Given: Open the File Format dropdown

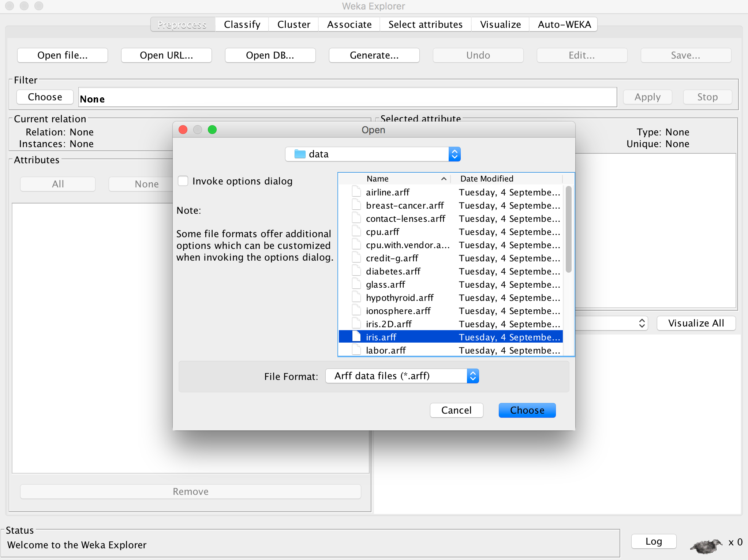Looking at the screenshot, I should click(472, 376).
